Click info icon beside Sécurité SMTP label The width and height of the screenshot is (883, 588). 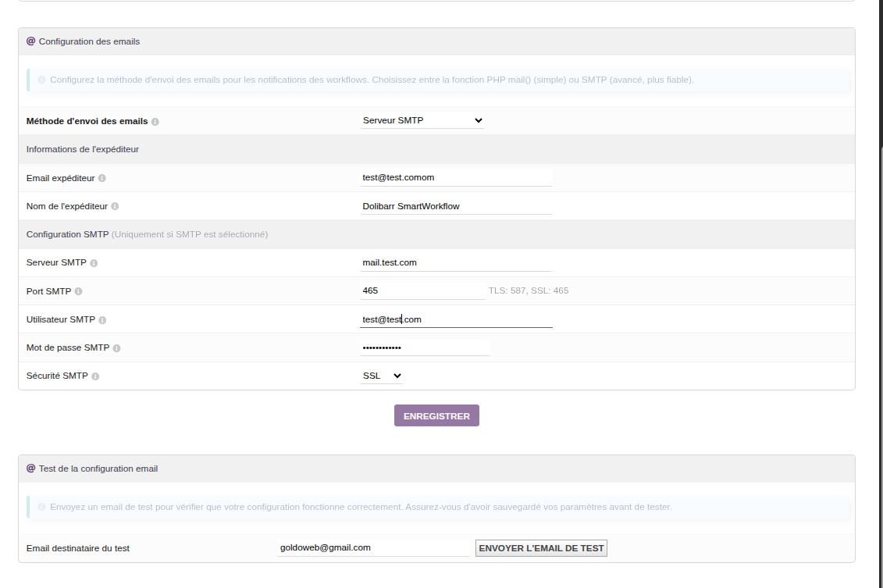(95, 376)
